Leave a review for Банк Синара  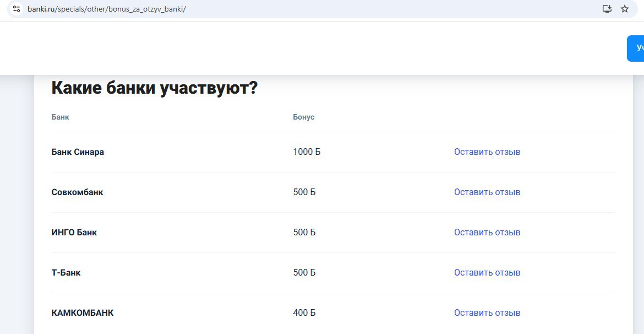487,152
